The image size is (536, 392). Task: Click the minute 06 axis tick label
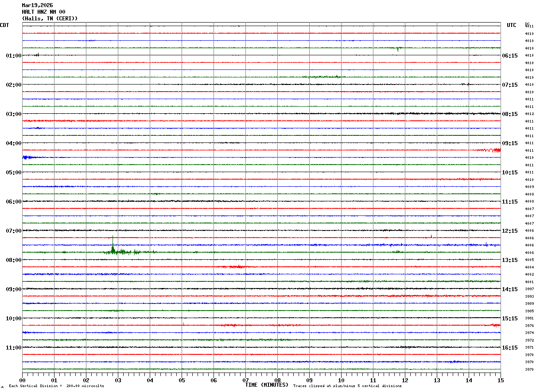(214, 380)
